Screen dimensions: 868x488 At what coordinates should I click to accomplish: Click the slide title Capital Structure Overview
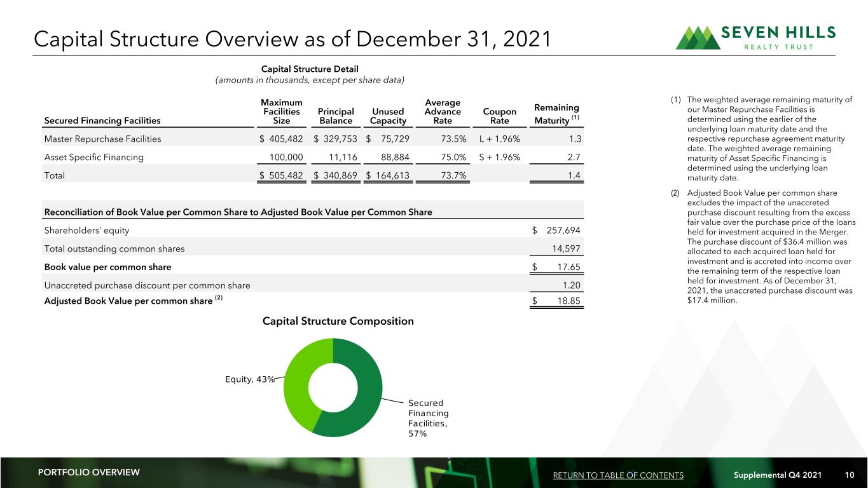click(292, 39)
